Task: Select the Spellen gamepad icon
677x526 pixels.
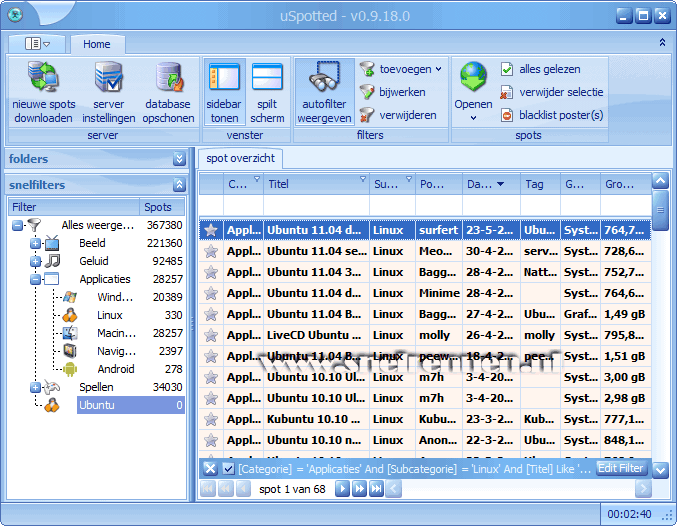Action: click(52, 387)
